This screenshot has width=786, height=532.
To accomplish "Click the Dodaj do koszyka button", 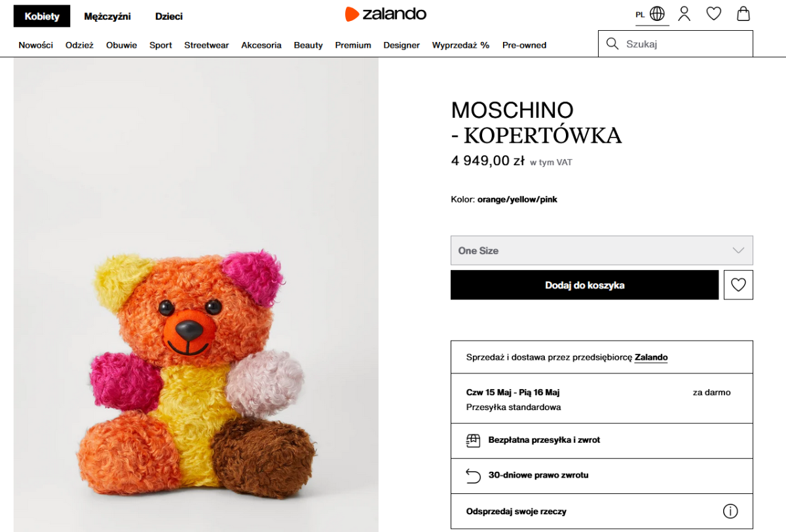I will (584, 285).
